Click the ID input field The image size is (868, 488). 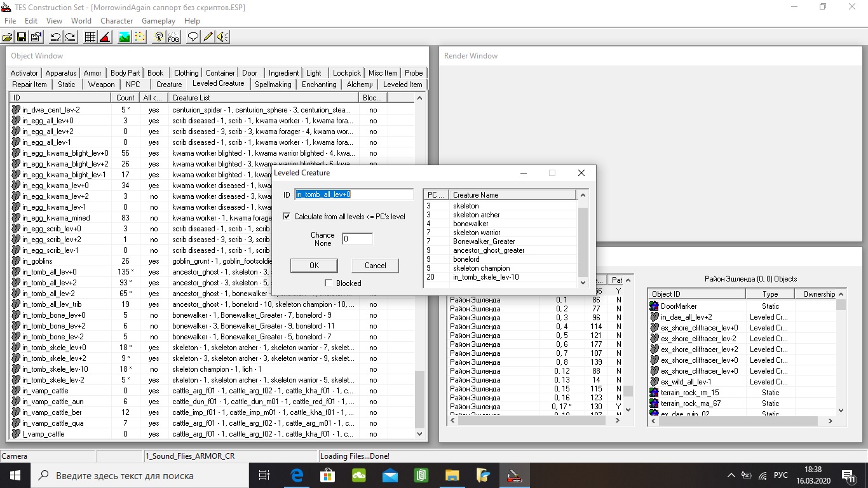(354, 194)
